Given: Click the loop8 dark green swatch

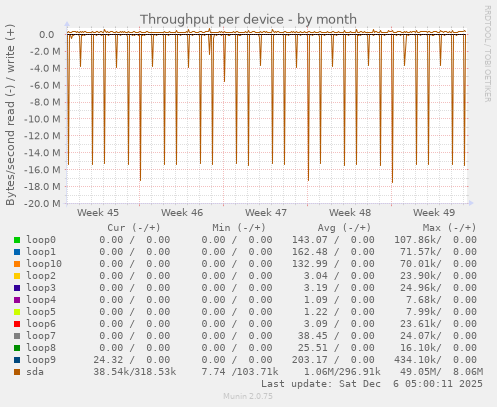Looking at the screenshot, I should coord(17,348).
